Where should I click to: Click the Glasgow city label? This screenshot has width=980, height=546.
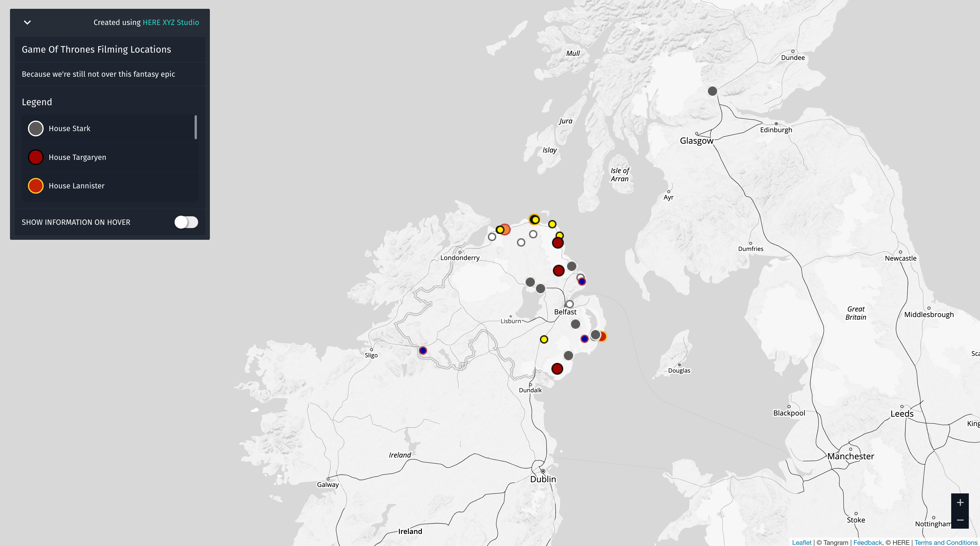pos(697,141)
